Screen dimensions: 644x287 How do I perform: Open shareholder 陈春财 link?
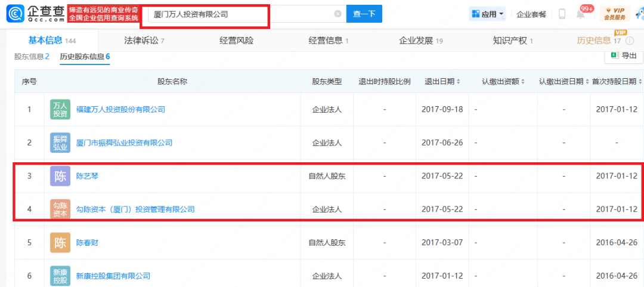pyautogui.click(x=88, y=243)
